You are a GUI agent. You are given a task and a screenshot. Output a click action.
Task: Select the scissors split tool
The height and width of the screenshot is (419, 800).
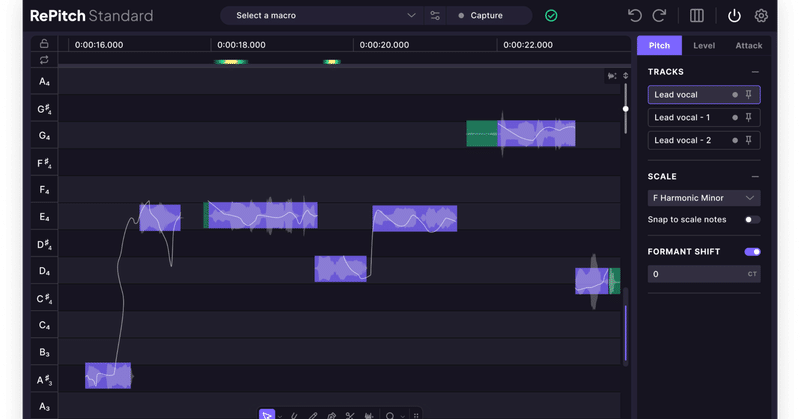tap(350, 415)
